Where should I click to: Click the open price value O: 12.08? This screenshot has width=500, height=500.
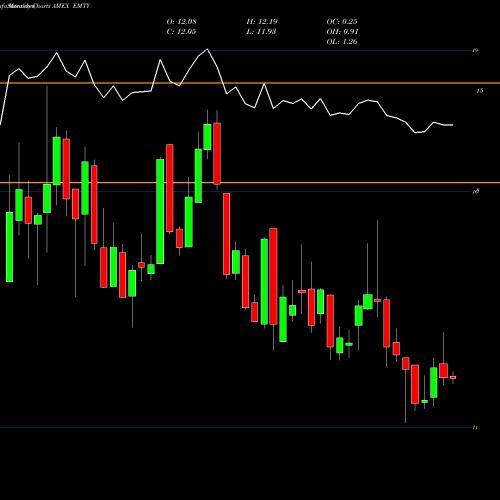[181, 22]
